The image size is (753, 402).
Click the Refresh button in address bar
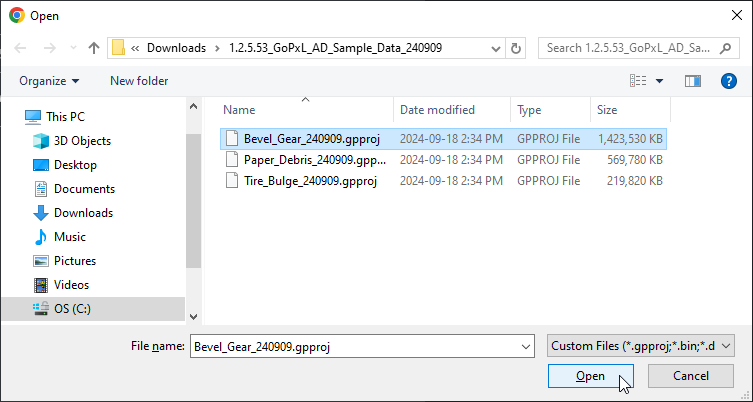[x=516, y=48]
